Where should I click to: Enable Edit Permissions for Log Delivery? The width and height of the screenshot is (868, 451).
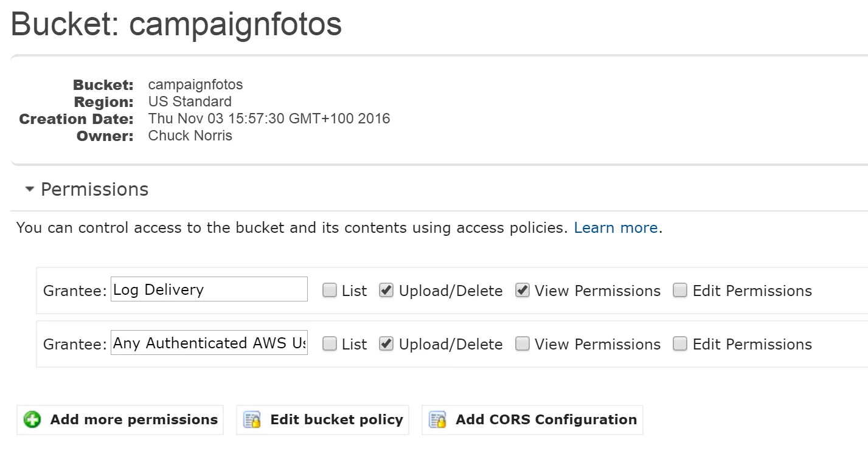click(680, 291)
